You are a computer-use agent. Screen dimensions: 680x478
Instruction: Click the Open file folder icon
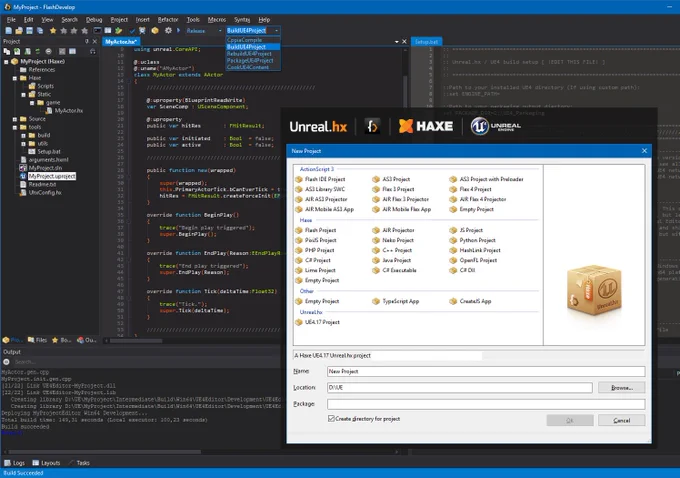pos(19,31)
